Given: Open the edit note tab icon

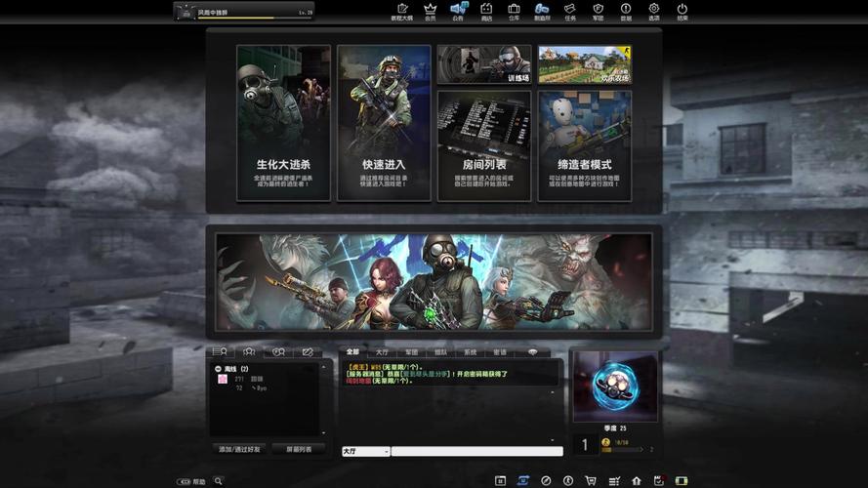Looking at the screenshot, I should click(308, 352).
